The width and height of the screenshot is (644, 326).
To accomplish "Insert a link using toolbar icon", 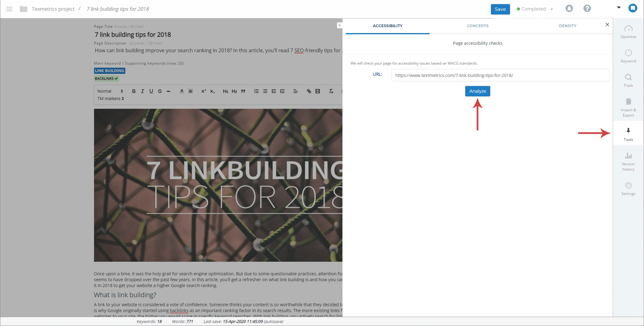I will click(x=309, y=91).
